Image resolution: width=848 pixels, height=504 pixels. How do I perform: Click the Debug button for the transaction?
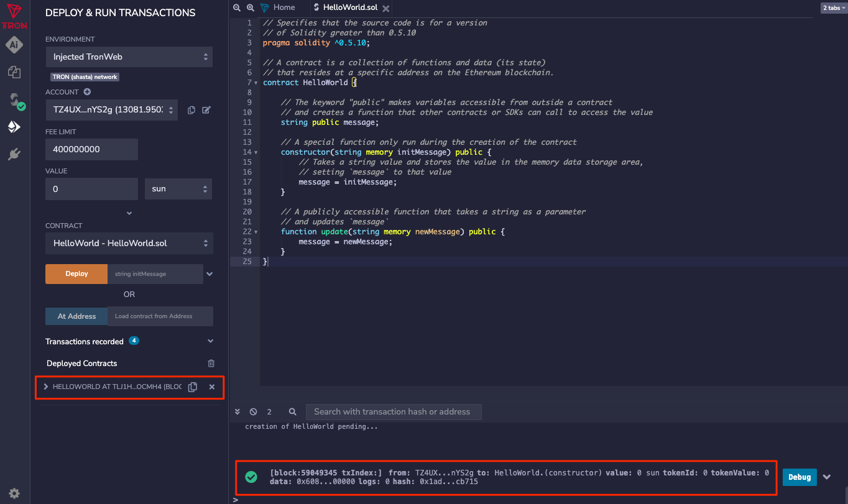pyautogui.click(x=800, y=477)
